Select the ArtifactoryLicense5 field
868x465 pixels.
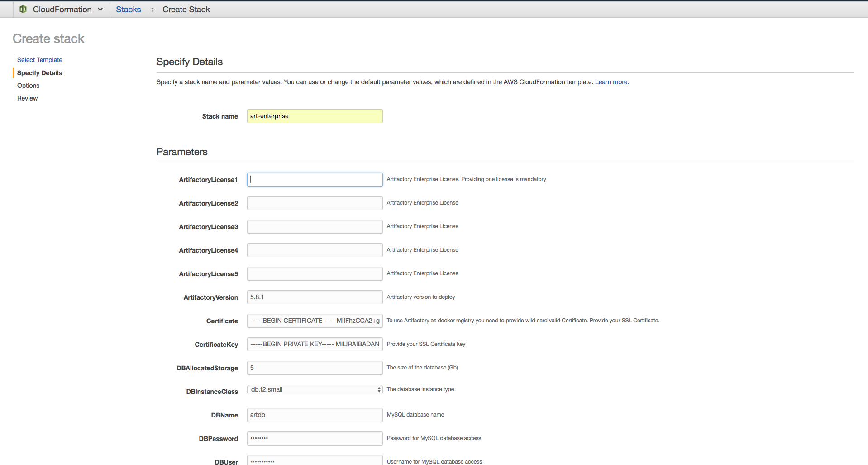coord(314,273)
